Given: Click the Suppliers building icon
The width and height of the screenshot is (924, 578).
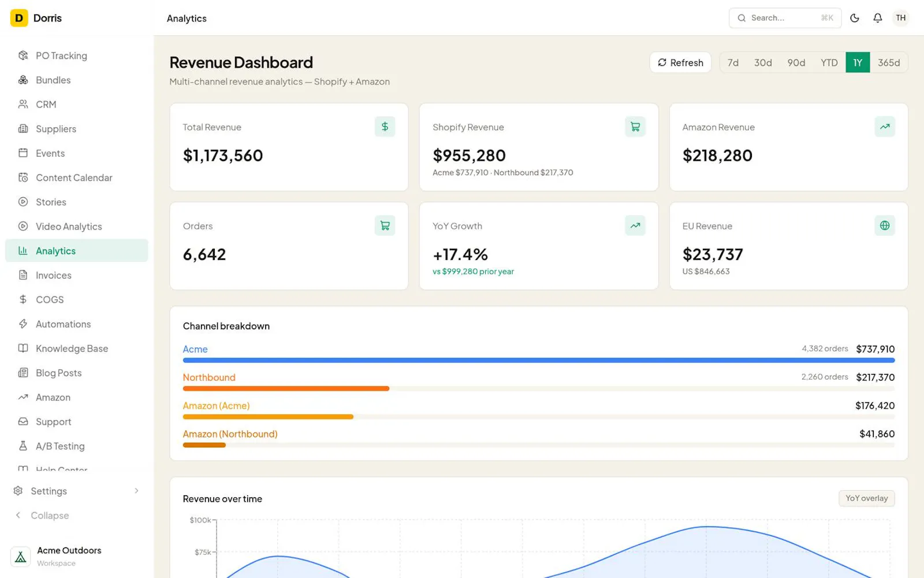Looking at the screenshot, I should [23, 128].
